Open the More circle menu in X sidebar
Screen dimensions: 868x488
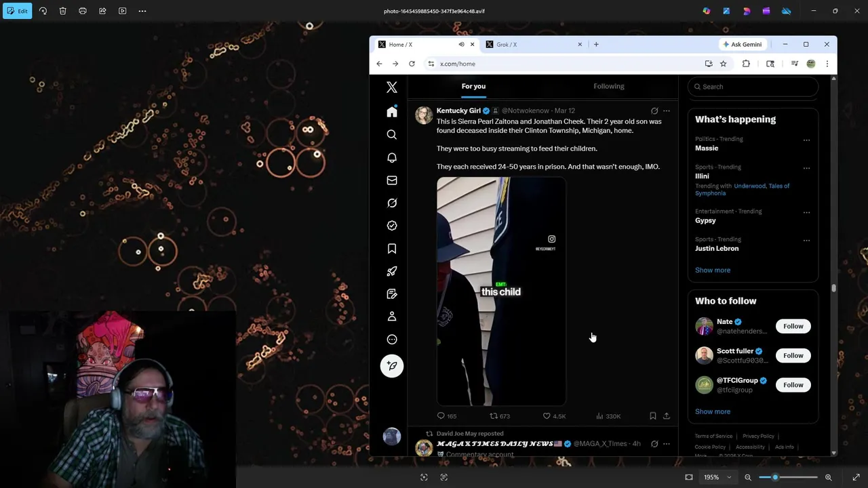392,340
